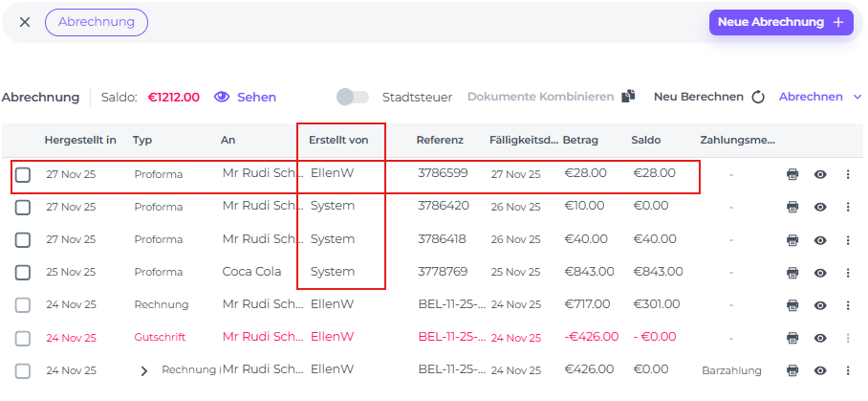
Task: Open three-dot menu for the €843.00 row
Action: tap(847, 273)
